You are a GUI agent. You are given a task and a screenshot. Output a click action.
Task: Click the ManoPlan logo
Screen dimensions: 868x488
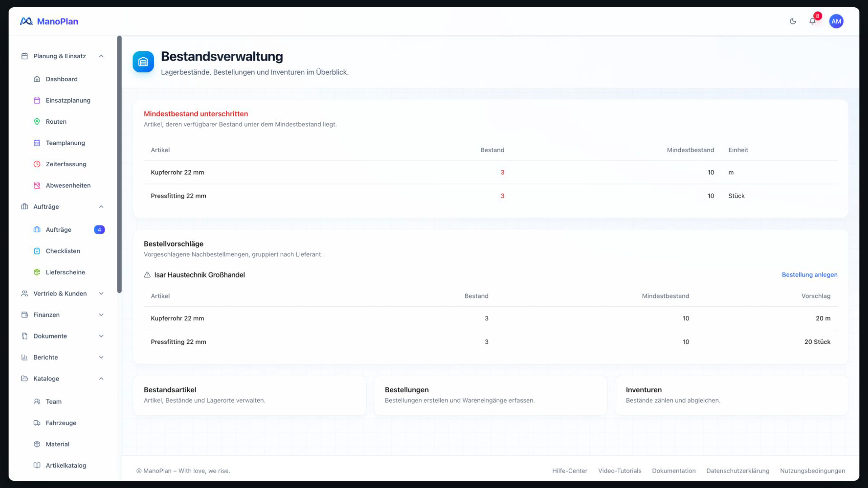coord(49,21)
